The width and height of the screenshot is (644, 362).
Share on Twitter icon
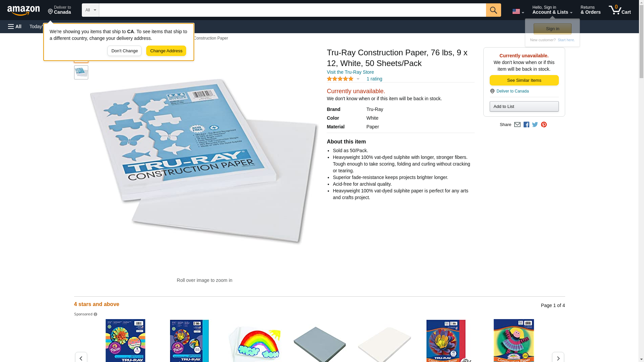click(535, 125)
